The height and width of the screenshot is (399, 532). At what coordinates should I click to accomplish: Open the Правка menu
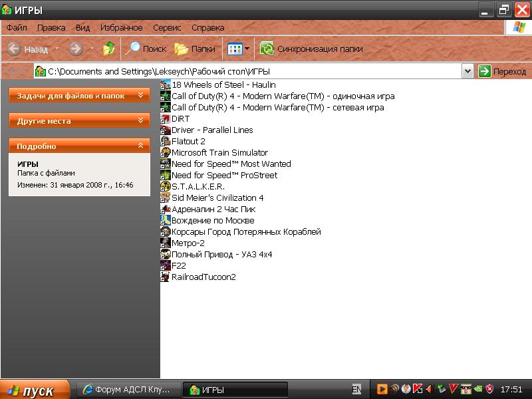pos(51,27)
